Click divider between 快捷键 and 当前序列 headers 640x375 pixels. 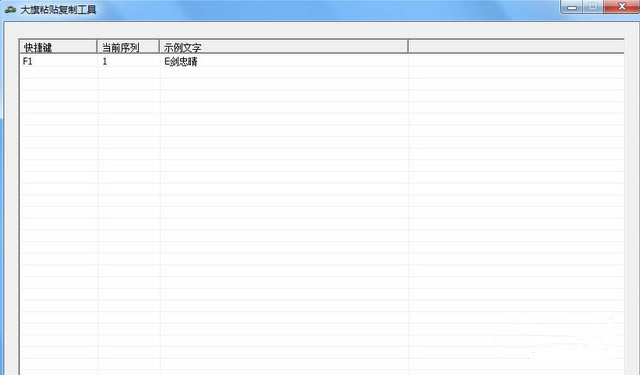coord(97,47)
